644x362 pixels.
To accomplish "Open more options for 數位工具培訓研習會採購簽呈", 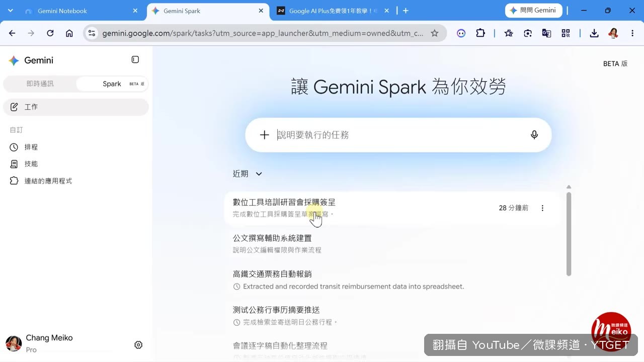I will tap(542, 208).
